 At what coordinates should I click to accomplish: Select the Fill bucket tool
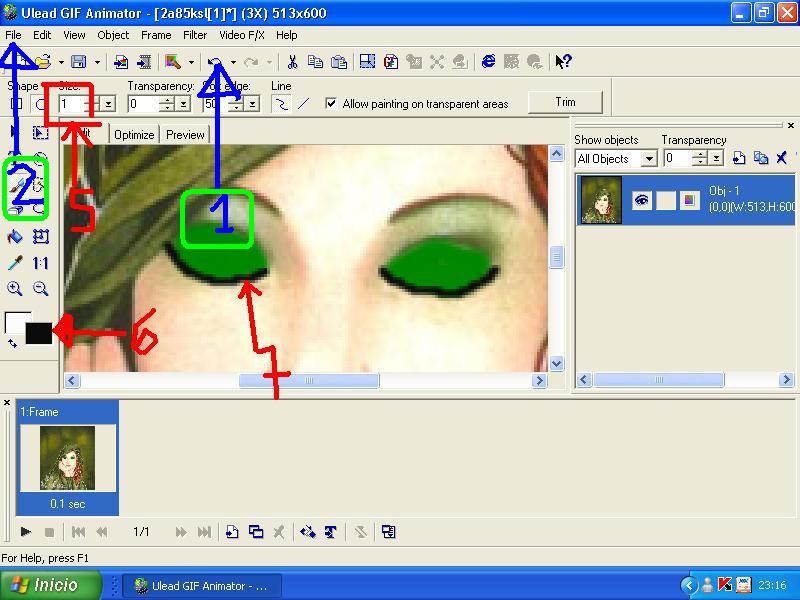click(x=15, y=236)
